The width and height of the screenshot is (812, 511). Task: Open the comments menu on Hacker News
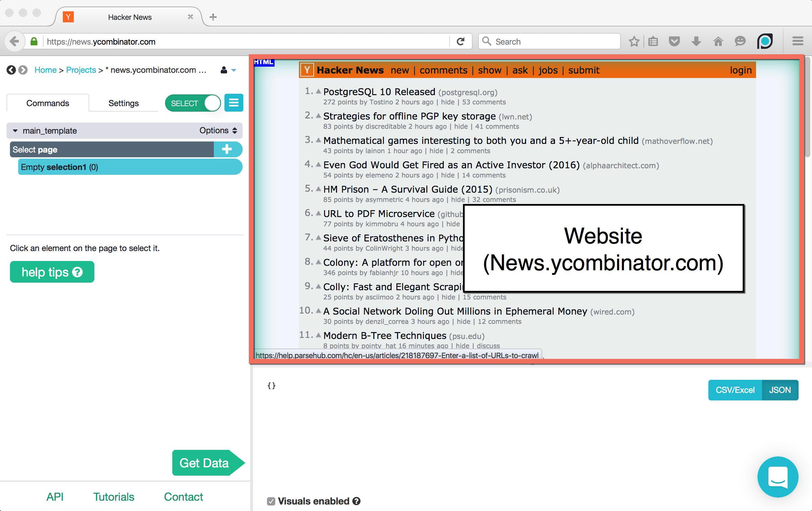[x=443, y=70]
